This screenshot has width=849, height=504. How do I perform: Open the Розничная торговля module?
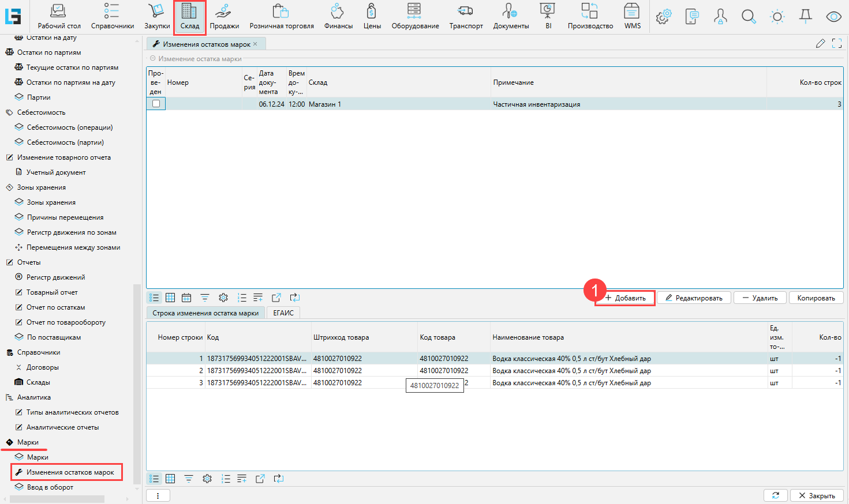(x=281, y=17)
